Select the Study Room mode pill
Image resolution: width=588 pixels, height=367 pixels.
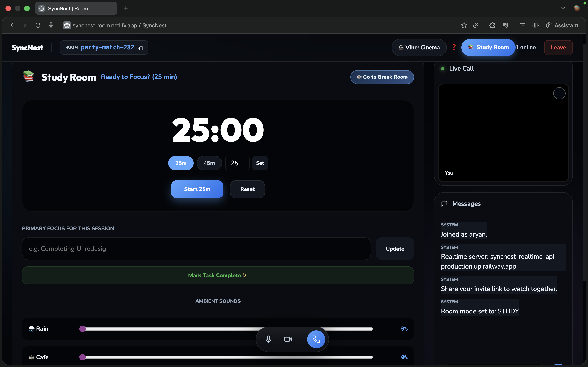tap(488, 47)
